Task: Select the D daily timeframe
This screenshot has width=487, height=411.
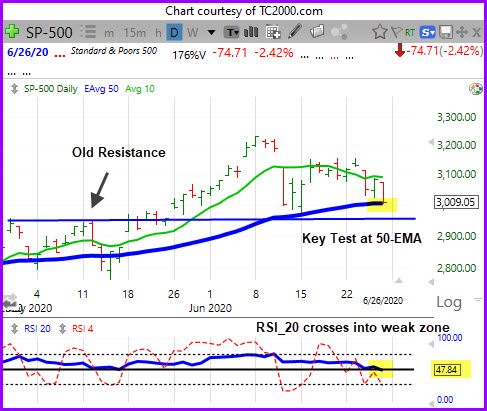Action: pyautogui.click(x=174, y=32)
